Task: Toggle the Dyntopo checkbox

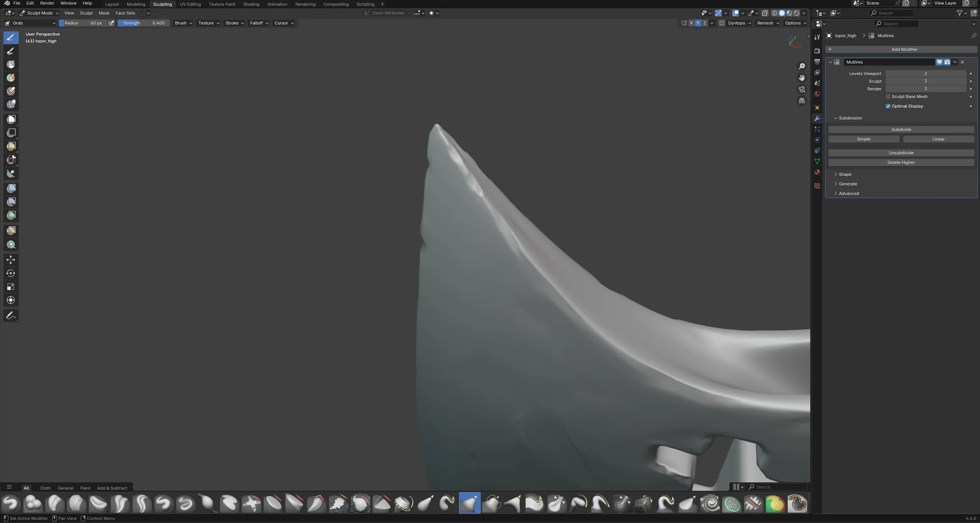Action: coord(722,23)
